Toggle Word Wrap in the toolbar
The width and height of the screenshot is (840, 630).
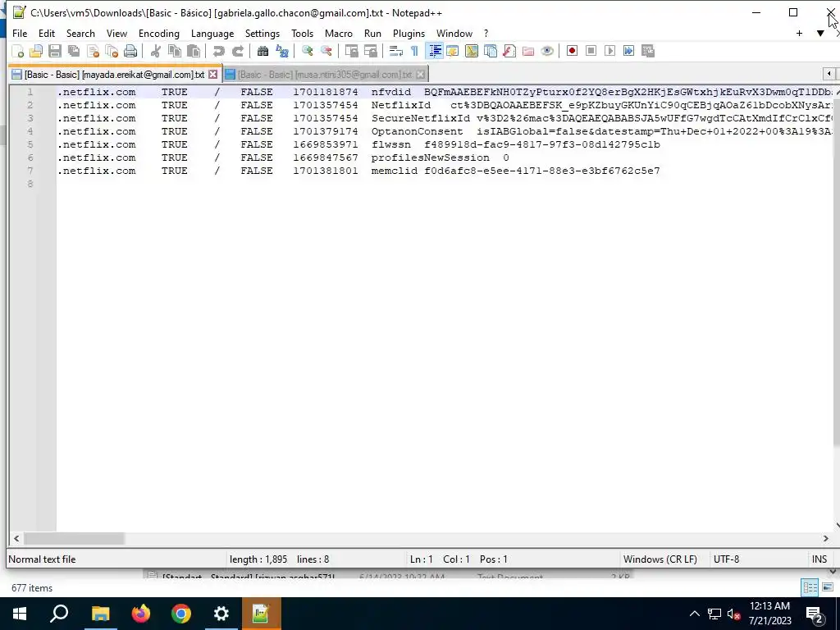tap(395, 51)
